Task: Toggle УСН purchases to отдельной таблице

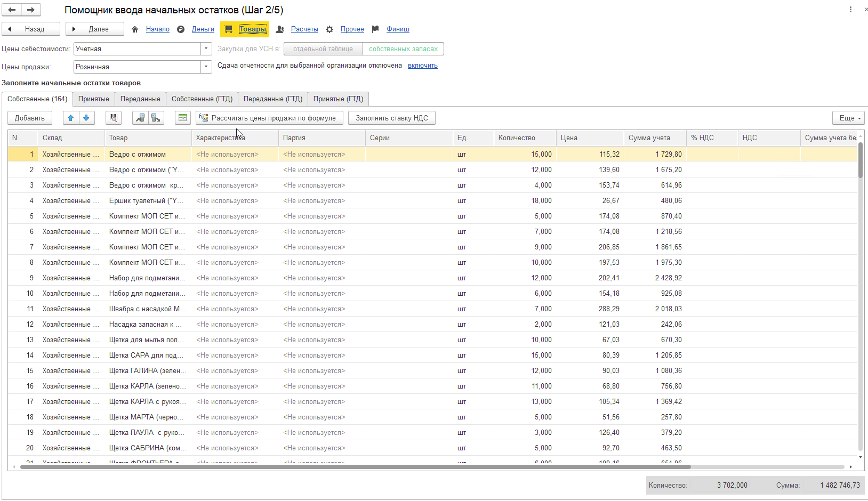Action: click(323, 49)
